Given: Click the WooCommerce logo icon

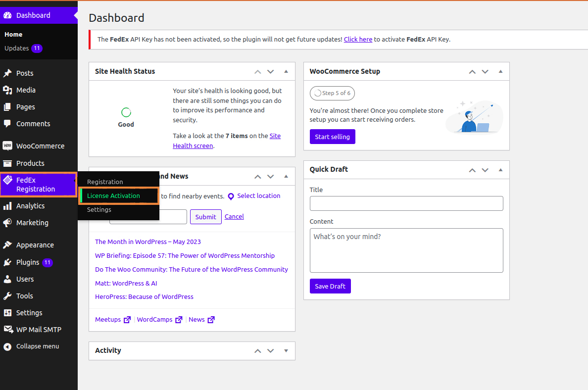Looking at the screenshot, I should point(7,146).
